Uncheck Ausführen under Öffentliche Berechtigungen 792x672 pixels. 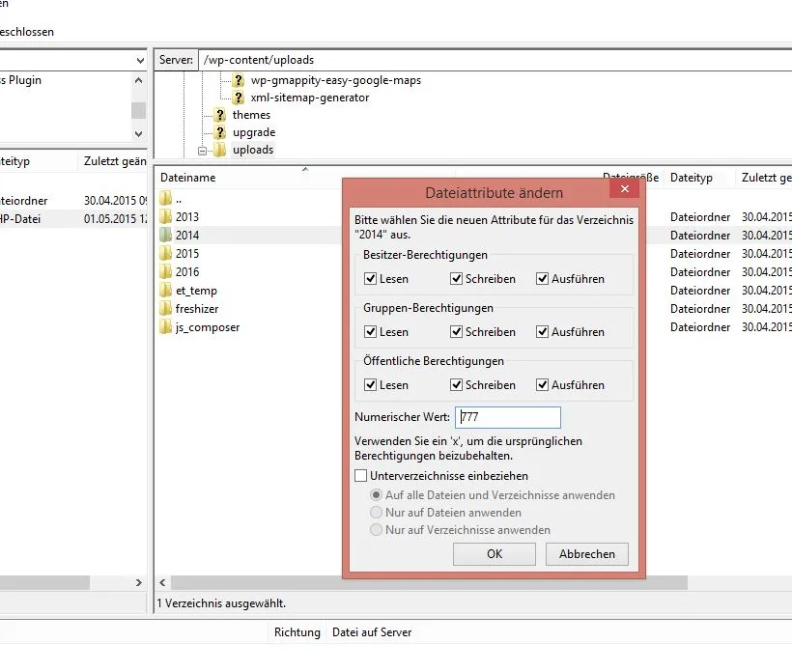542,384
